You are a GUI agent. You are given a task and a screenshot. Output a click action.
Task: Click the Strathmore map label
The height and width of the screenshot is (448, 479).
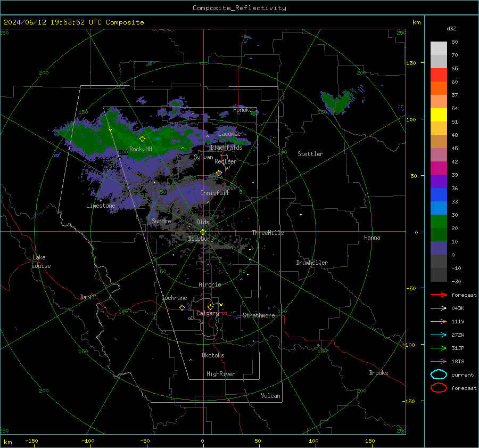click(259, 315)
